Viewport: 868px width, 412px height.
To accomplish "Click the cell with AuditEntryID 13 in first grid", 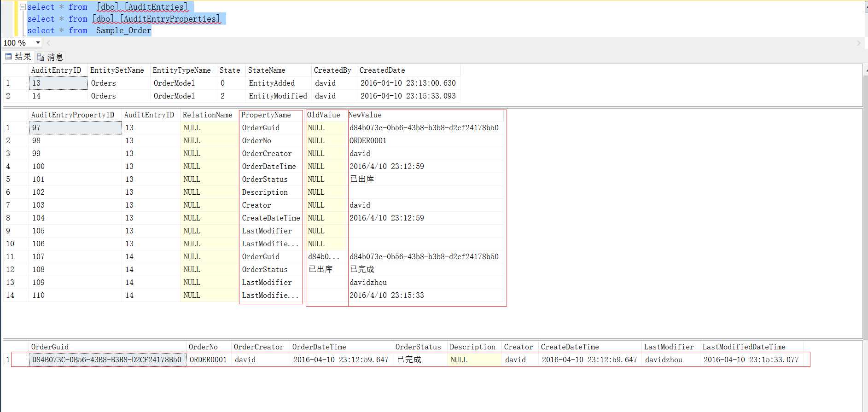I will tap(58, 83).
